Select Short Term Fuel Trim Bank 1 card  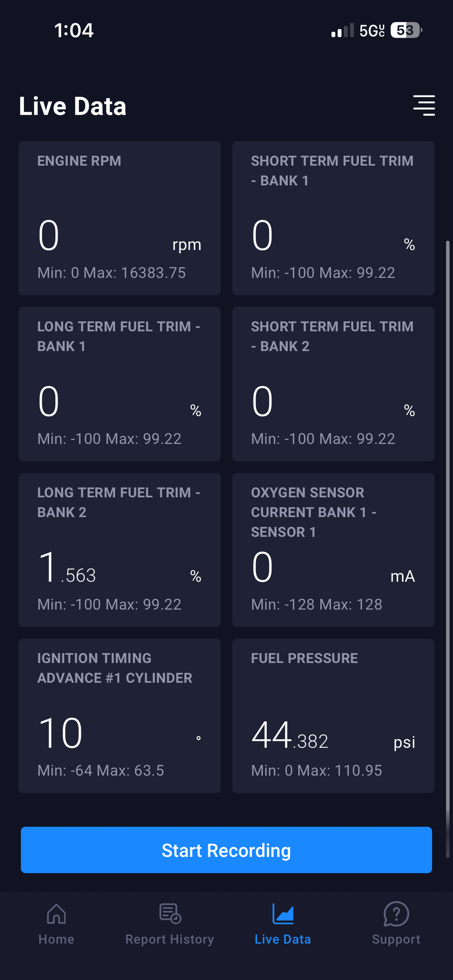(x=333, y=219)
